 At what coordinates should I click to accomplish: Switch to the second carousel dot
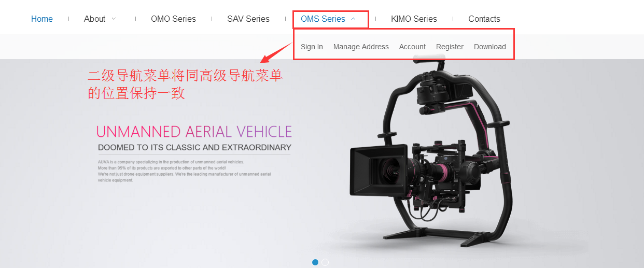point(325,262)
